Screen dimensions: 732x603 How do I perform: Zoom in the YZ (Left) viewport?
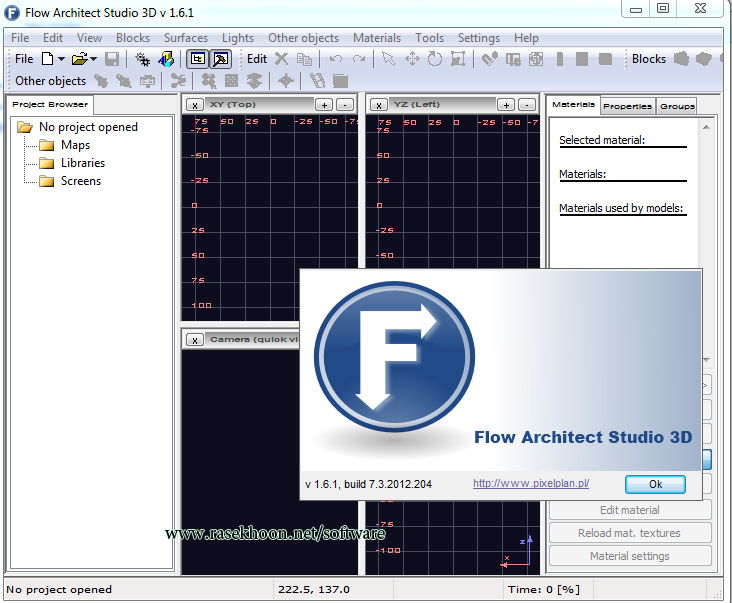pyautogui.click(x=506, y=105)
